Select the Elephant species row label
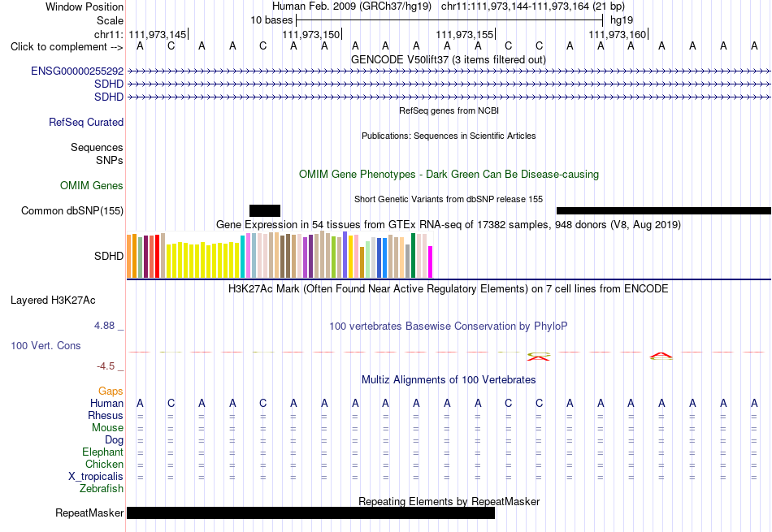The height and width of the screenshot is (532, 772). coord(102,452)
